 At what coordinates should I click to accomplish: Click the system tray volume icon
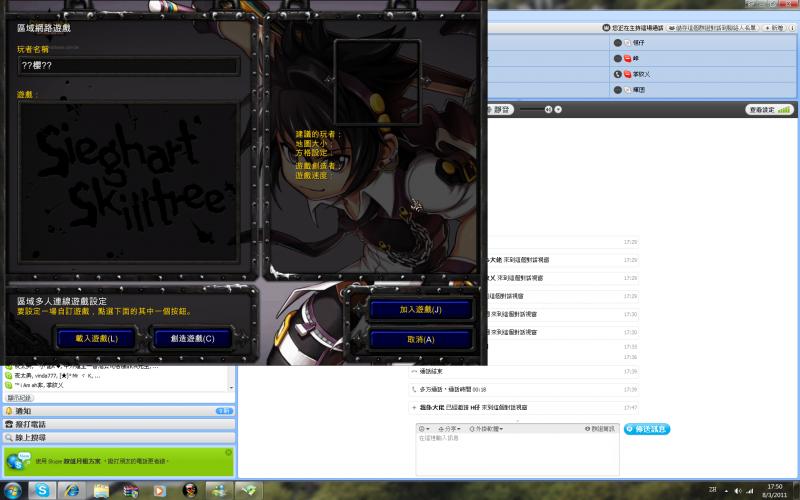[x=738, y=491]
